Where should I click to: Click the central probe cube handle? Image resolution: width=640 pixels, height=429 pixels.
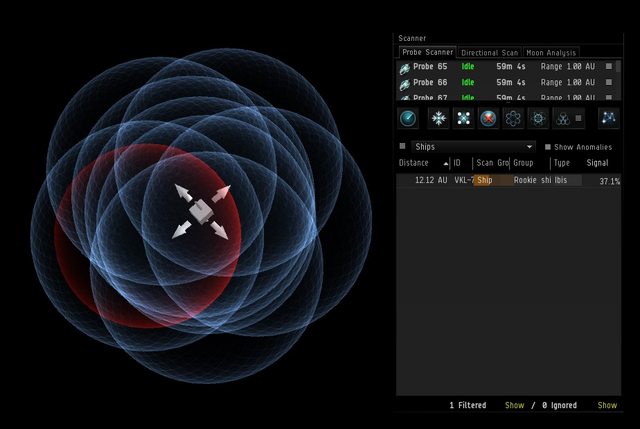click(201, 212)
